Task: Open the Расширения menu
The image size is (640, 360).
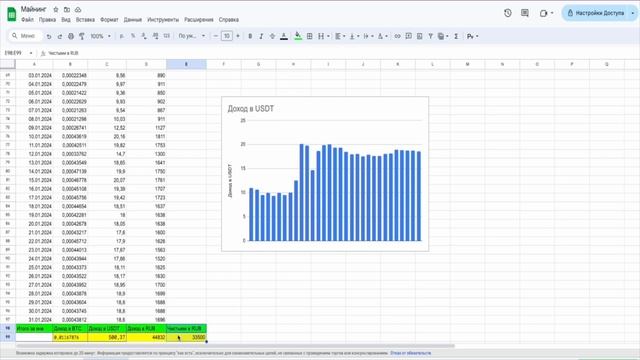Action: point(199,20)
